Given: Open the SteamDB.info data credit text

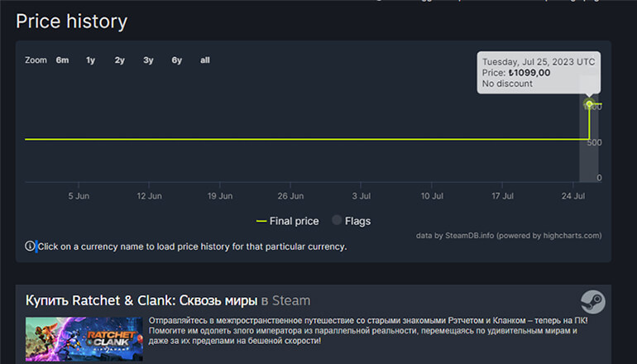Looking at the screenshot, I should click(509, 236).
